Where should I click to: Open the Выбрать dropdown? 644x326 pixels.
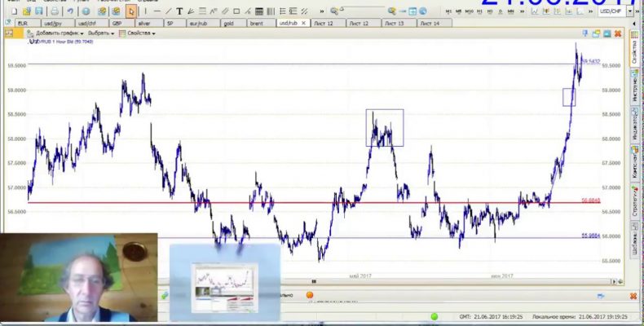[x=101, y=33]
